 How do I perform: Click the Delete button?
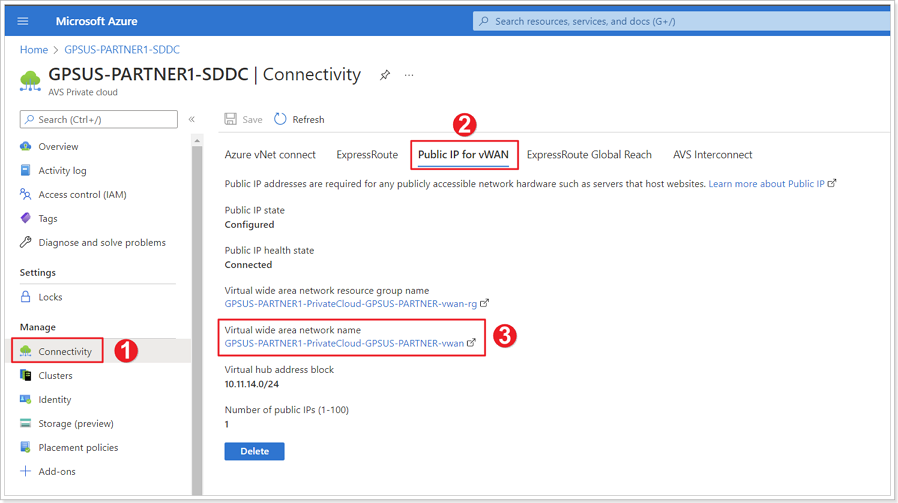pos(254,451)
